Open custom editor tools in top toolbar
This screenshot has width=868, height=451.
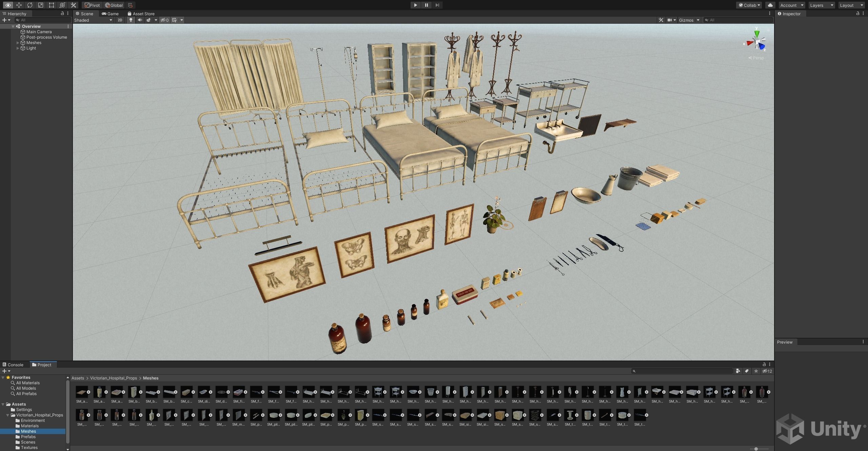click(73, 5)
